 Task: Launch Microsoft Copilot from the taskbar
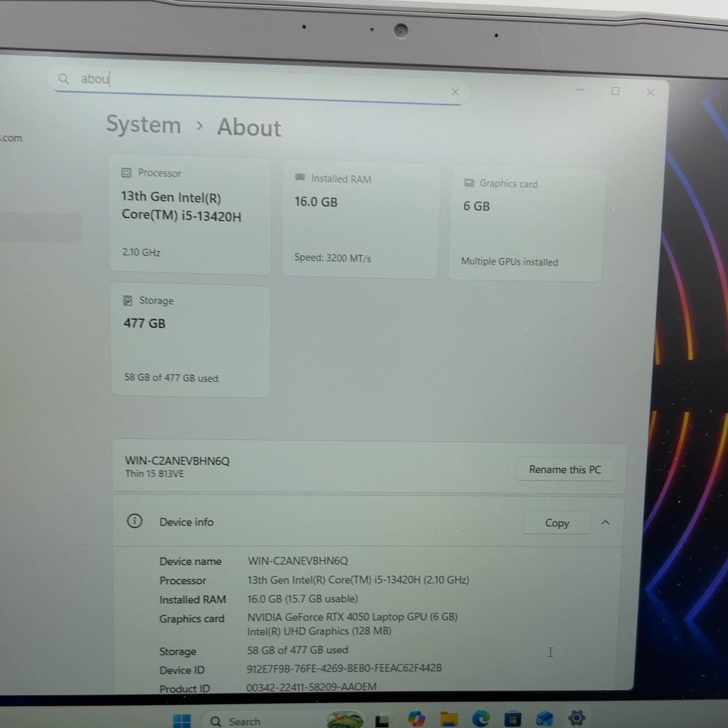(416, 719)
